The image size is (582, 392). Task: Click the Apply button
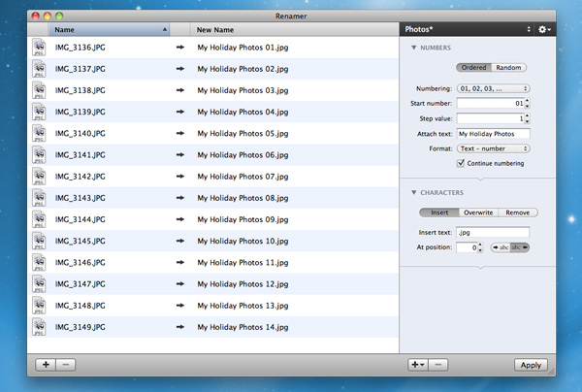[x=530, y=365]
